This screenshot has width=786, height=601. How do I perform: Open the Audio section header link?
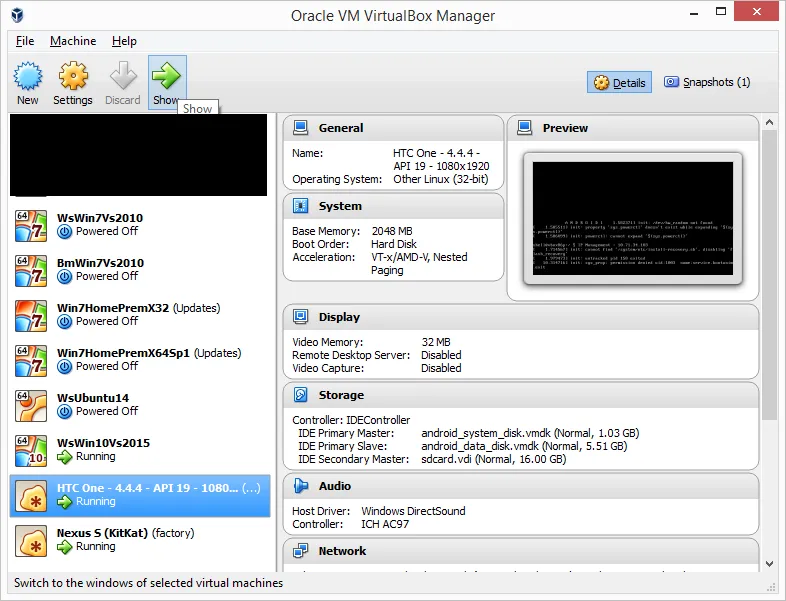tap(335, 486)
